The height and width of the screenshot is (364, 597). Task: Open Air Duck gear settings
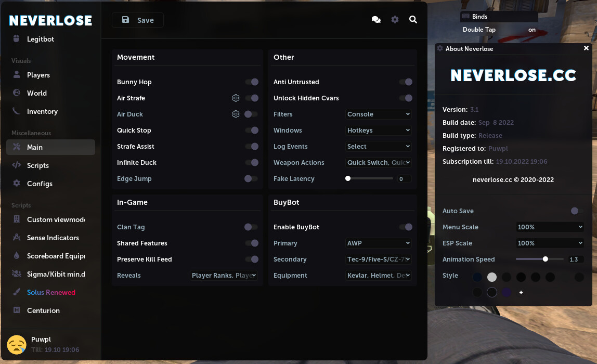point(236,114)
